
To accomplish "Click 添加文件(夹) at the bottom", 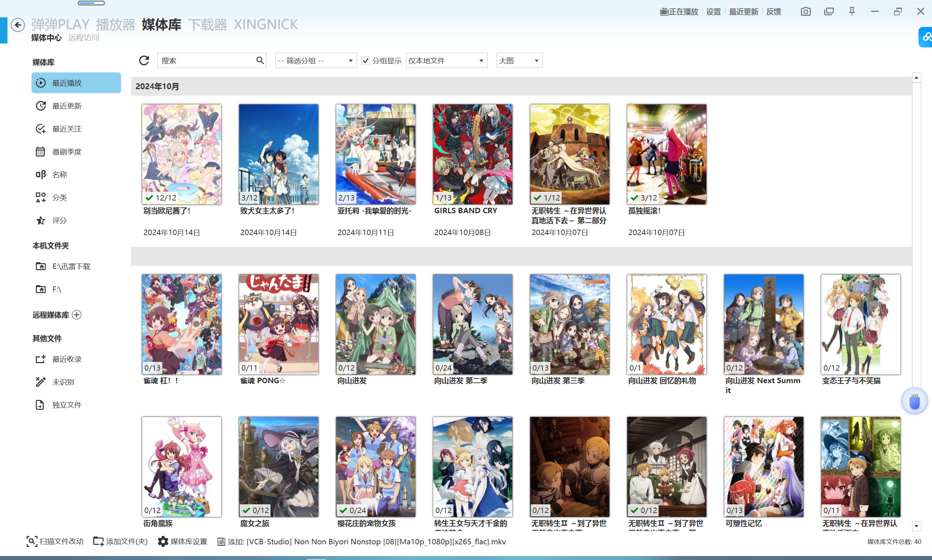I will 120,541.
